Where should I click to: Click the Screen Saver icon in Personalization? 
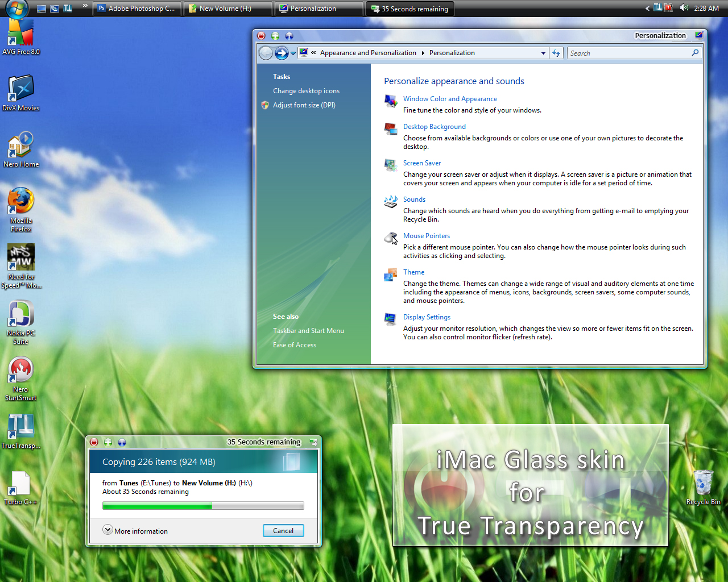coord(390,165)
